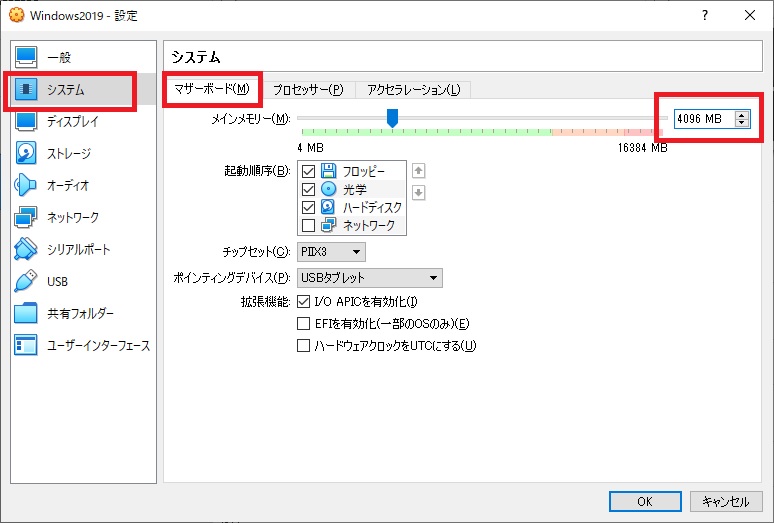The height and width of the screenshot is (523, 774).
Task: Enable EFIを有効化 checkbox
Action: [303, 324]
